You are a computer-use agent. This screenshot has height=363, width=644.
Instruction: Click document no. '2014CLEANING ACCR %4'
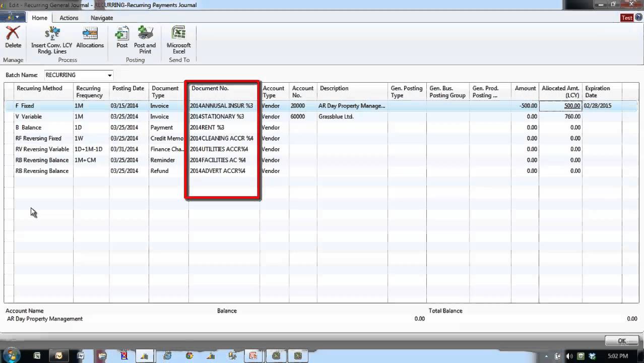(x=224, y=138)
